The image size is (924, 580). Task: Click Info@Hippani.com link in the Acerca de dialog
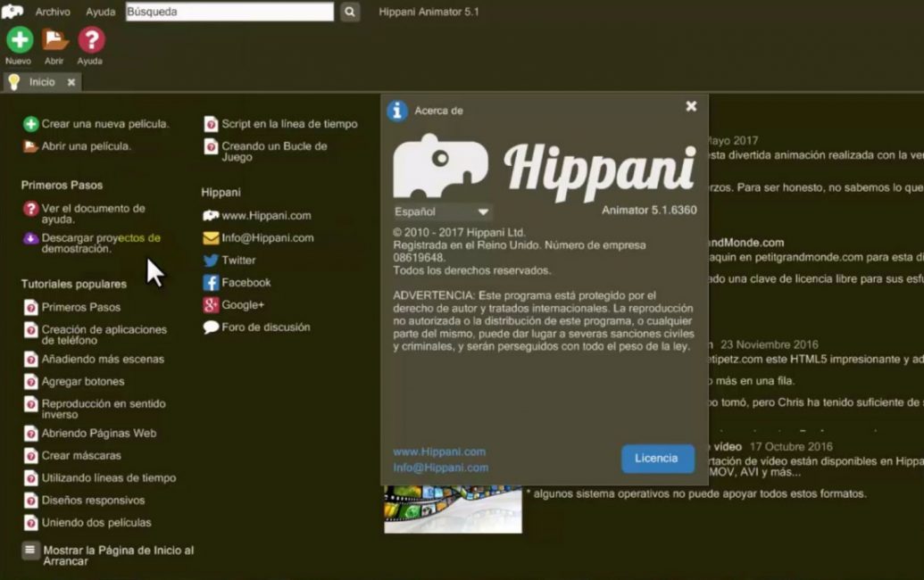(441, 468)
